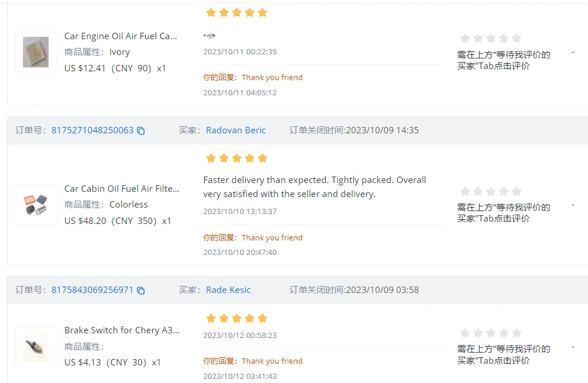Click Car Cabin Oil Fuel Air Filter title
The width and height of the screenshot is (588, 383).
pos(122,189)
